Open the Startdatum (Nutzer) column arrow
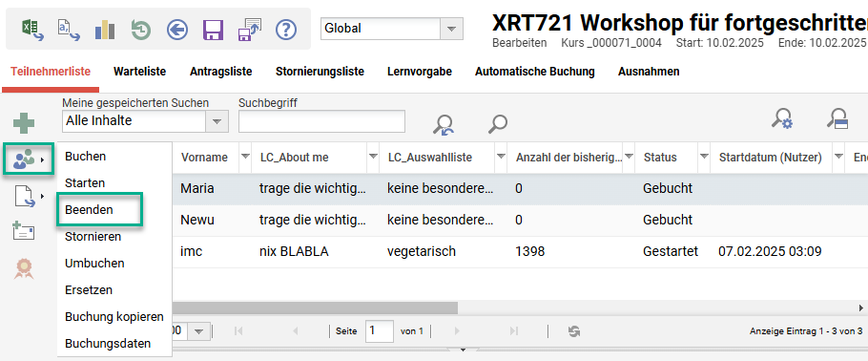Image resolution: width=868 pixels, height=361 pixels. click(x=838, y=157)
